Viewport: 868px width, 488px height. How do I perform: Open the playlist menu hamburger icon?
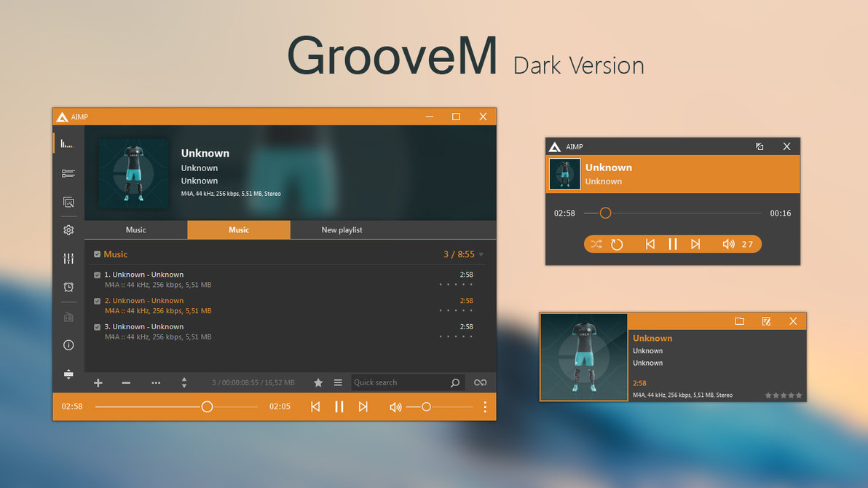coord(338,383)
